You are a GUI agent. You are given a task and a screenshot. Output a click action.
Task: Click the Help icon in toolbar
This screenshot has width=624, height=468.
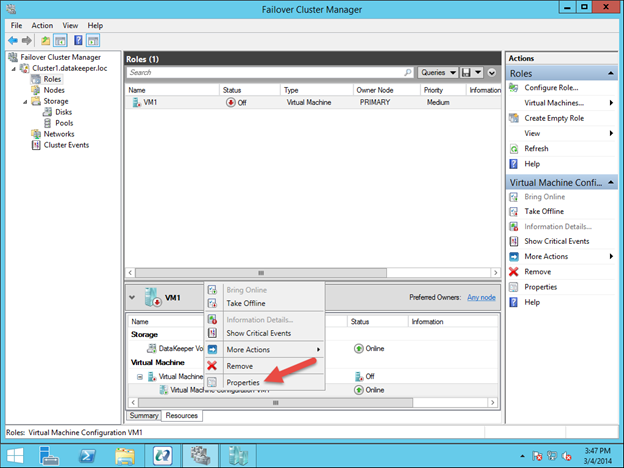(76, 40)
